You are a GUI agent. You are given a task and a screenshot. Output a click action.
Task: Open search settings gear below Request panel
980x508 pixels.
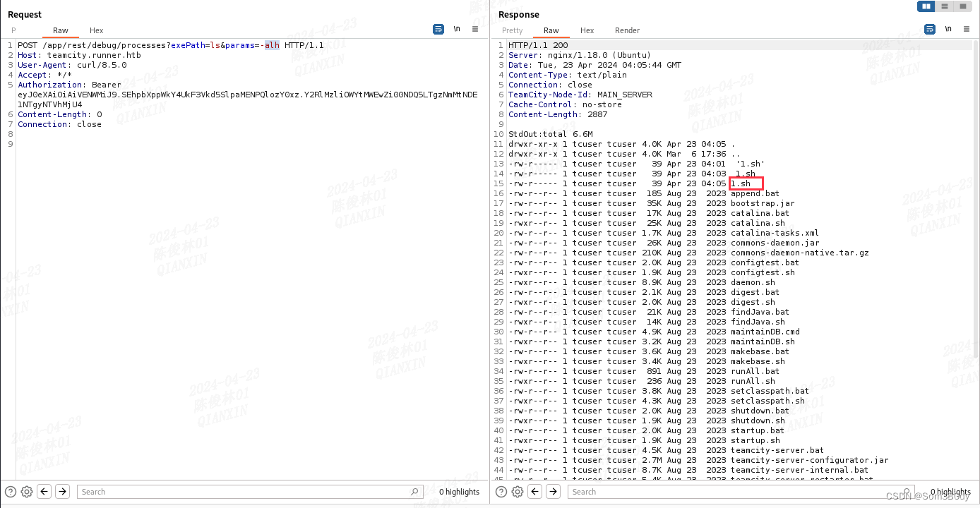[x=26, y=492]
